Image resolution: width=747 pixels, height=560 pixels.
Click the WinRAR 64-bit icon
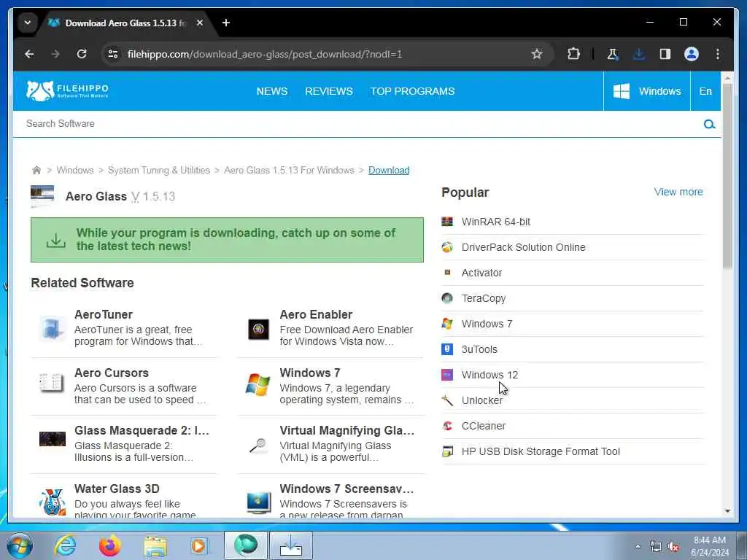click(x=447, y=222)
